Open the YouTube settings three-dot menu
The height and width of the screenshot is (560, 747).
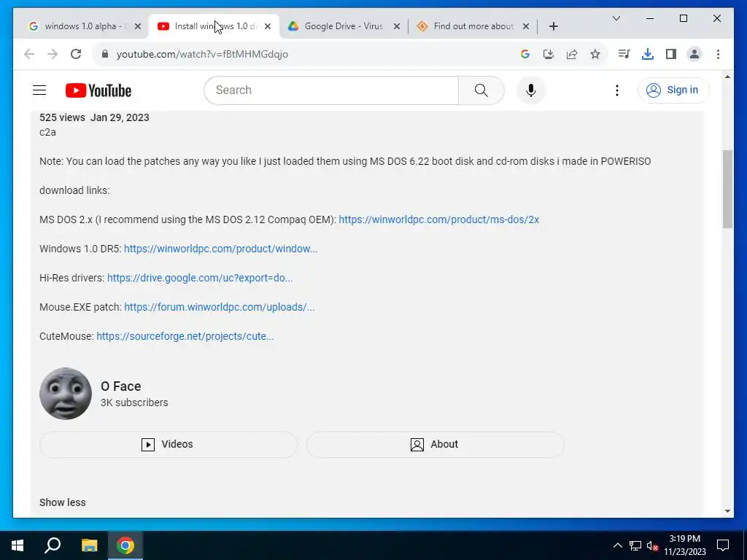tap(617, 90)
